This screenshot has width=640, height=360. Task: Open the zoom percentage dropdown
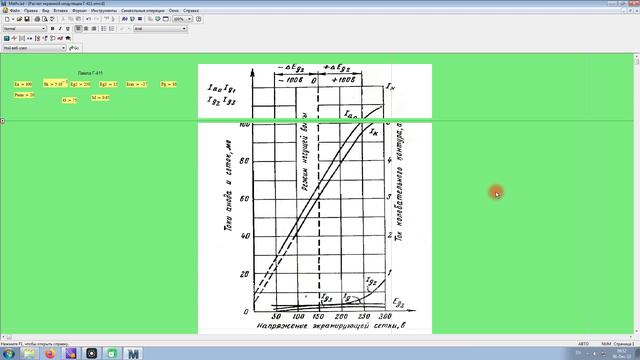[189, 19]
